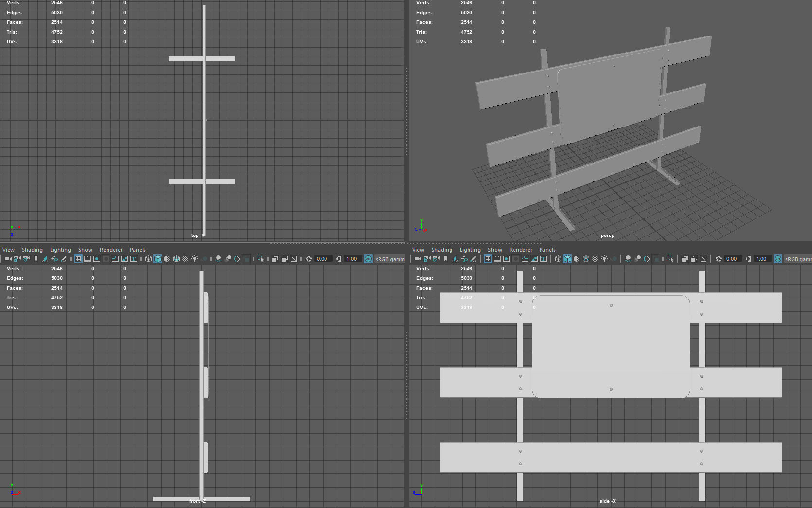The width and height of the screenshot is (812, 508).
Task: Open View menu of front panel
Action: coord(9,250)
